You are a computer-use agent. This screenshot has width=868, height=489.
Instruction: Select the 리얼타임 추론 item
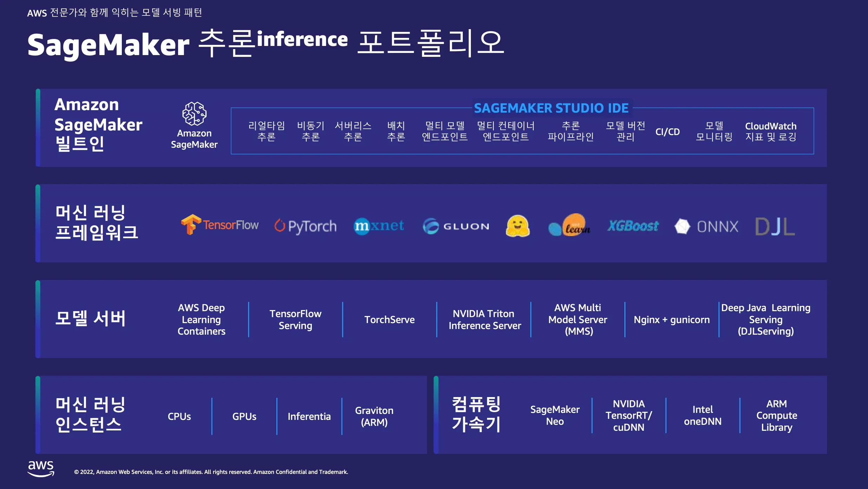click(267, 131)
